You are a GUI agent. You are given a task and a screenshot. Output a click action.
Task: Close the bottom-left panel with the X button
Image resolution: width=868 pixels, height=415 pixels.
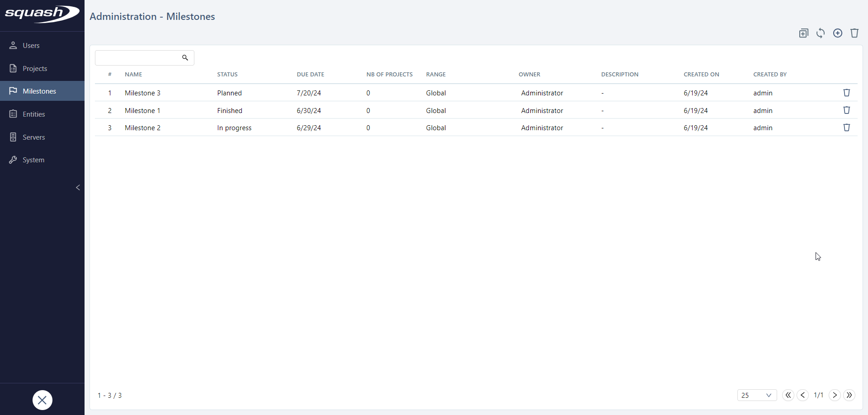point(42,400)
